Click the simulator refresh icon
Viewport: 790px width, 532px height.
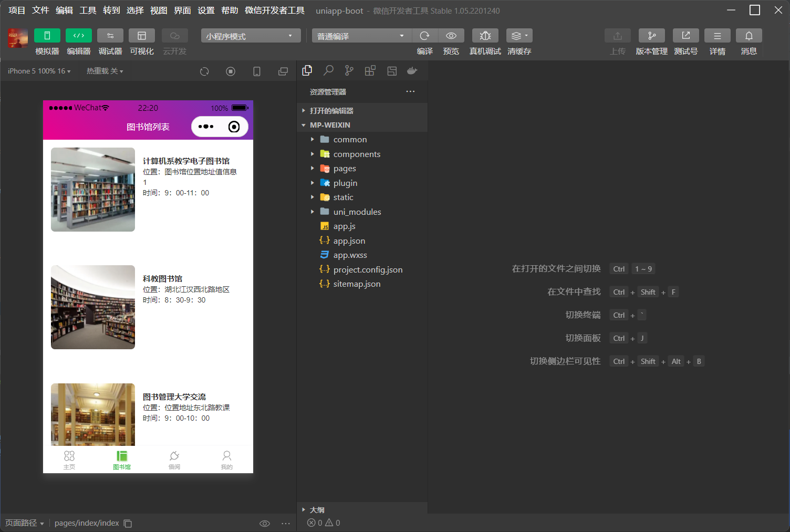[205, 71]
